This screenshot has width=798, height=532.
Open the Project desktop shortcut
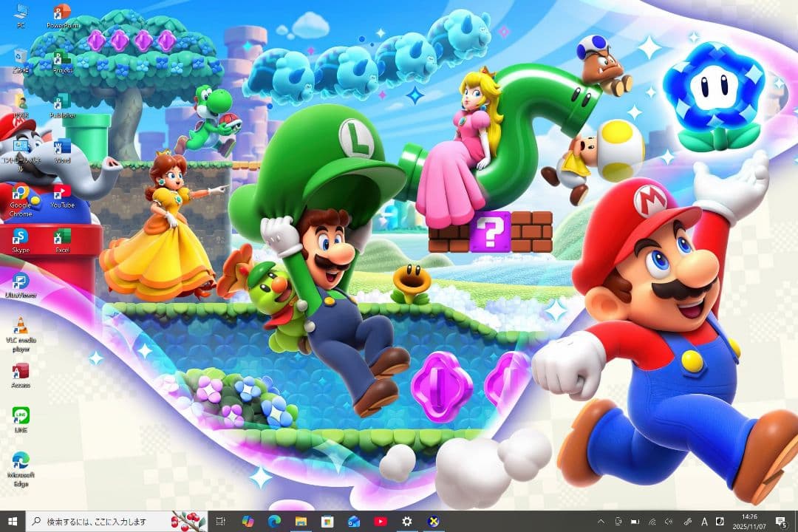(x=63, y=58)
